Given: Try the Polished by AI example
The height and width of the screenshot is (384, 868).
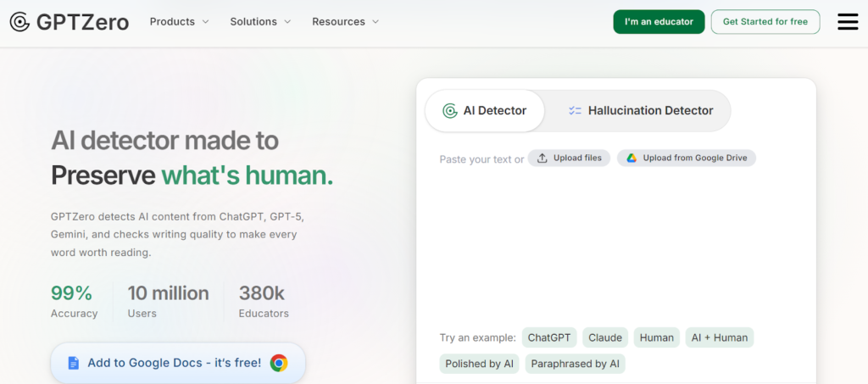Looking at the screenshot, I should tap(480, 365).
